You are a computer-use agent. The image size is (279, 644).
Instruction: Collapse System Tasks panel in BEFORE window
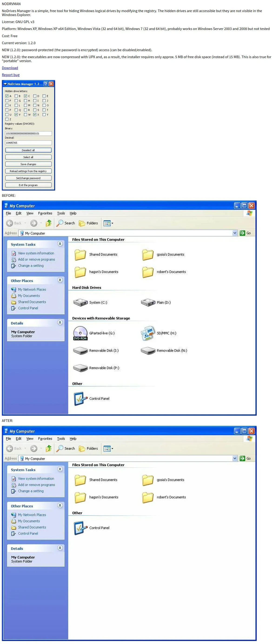point(60,244)
